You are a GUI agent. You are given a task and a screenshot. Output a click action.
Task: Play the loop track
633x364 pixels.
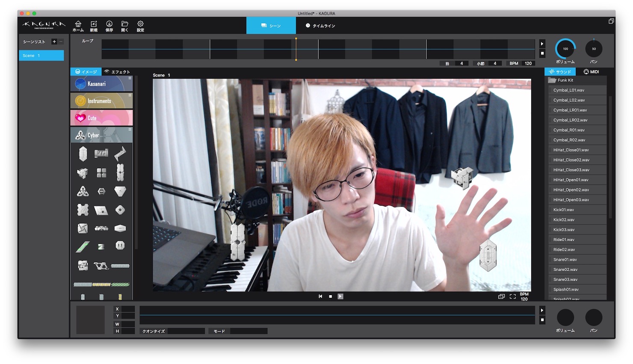point(542,44)
